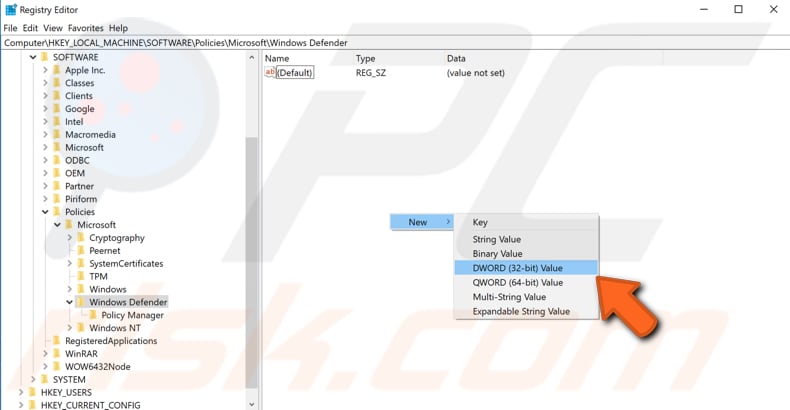Select the Intel tree item
Image resolution: width=790 pixels, height=410 pixels.
(74, 121)
